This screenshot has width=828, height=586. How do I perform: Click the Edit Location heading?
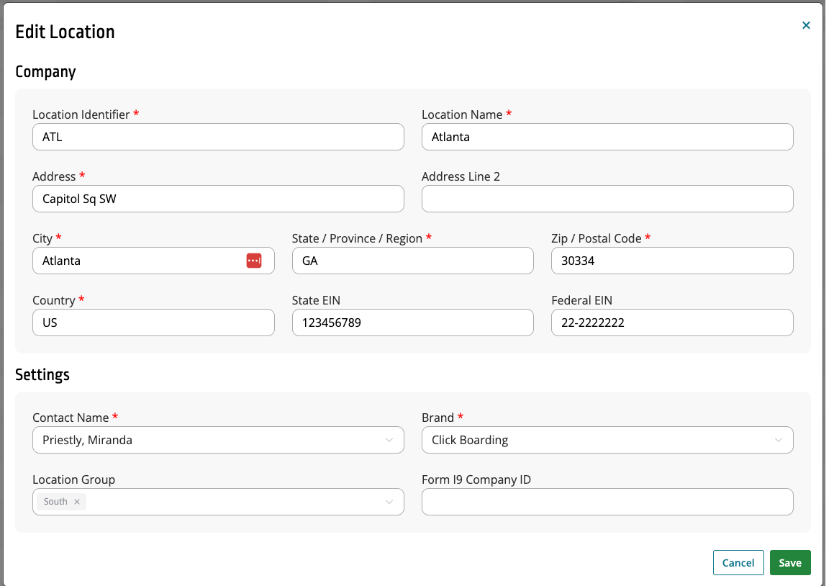[65, 32]
